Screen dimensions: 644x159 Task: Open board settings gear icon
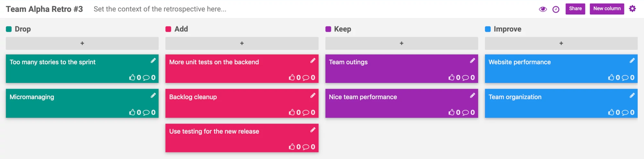pos(632,9)
